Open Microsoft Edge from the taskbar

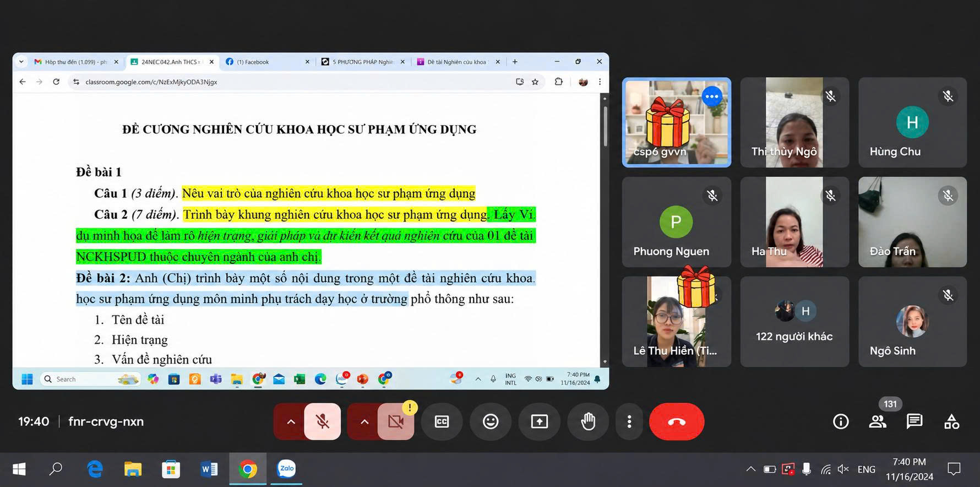[95, 469]
